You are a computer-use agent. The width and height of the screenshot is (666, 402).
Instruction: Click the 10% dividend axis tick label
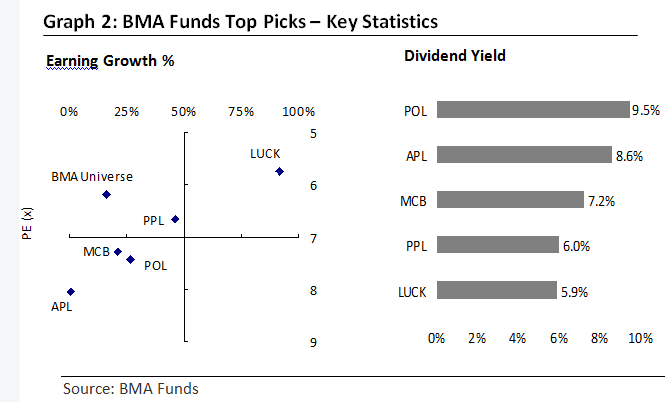[640, 339]
